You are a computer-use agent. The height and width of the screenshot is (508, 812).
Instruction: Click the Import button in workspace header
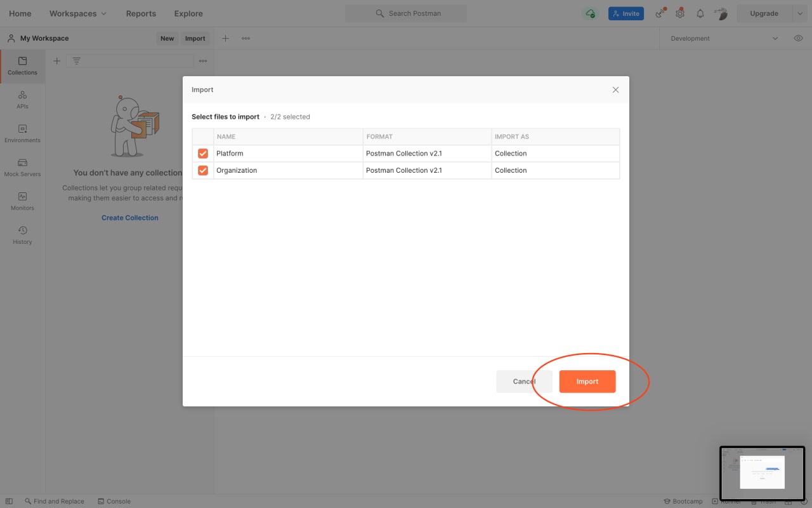[195, 38]
